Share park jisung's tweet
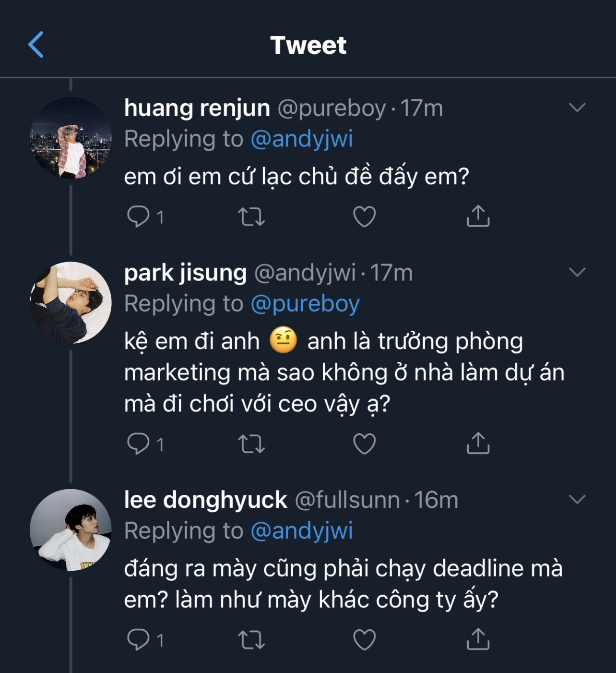This screenshot has width=616, height=673. coord(478,443)
